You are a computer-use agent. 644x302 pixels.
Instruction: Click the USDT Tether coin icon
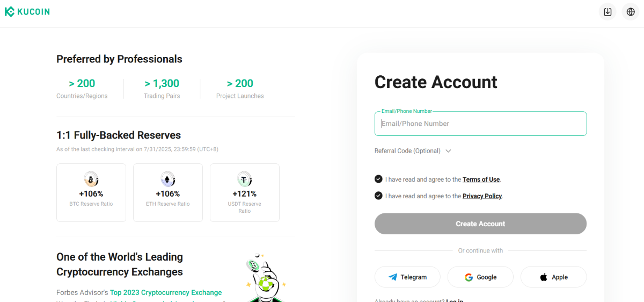(245, 179)
